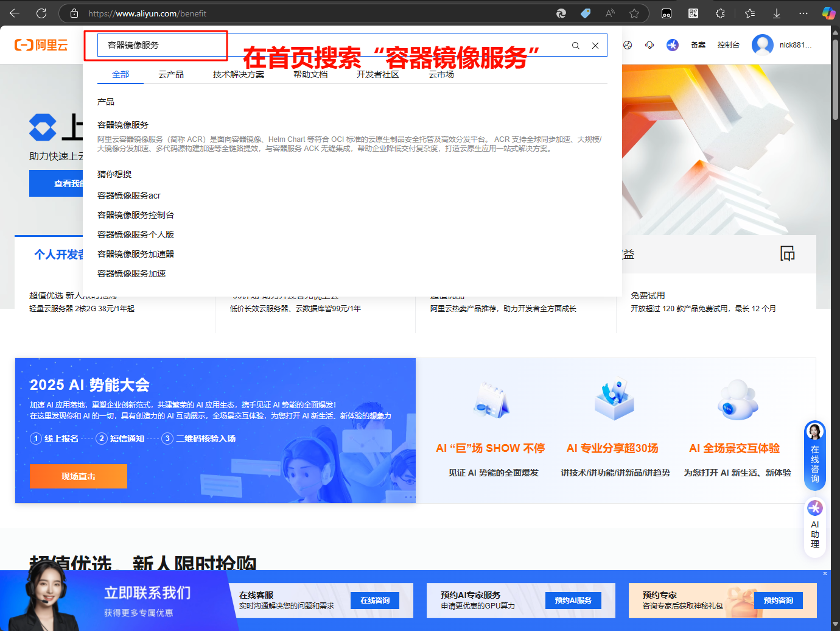Close the search overlay with the X

(595, 46)
